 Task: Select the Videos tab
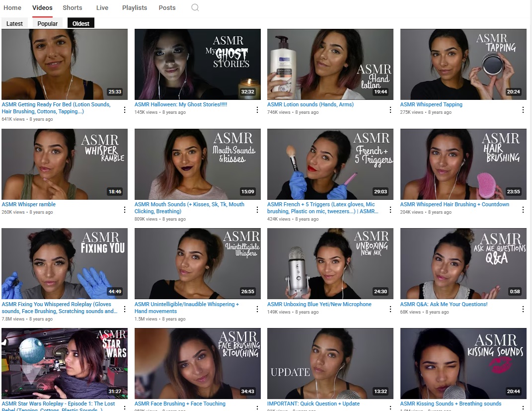pyautogui.click(x=42, y=8)
